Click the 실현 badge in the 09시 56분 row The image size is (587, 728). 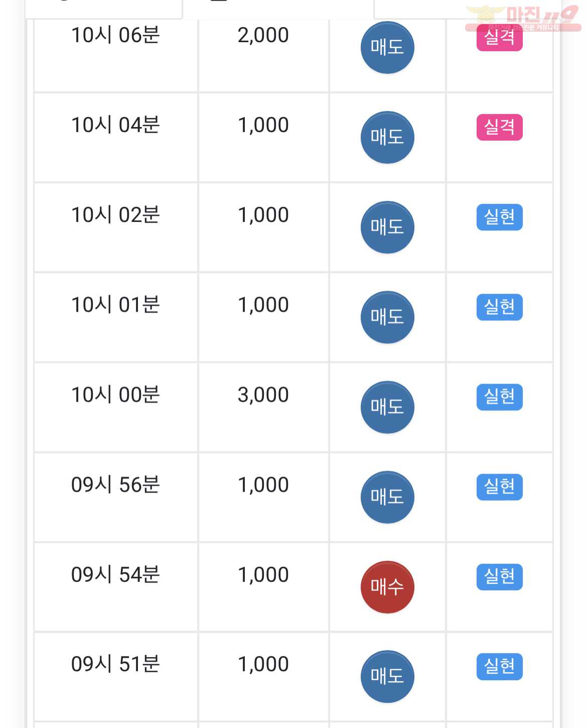click(x=500, y=487)
